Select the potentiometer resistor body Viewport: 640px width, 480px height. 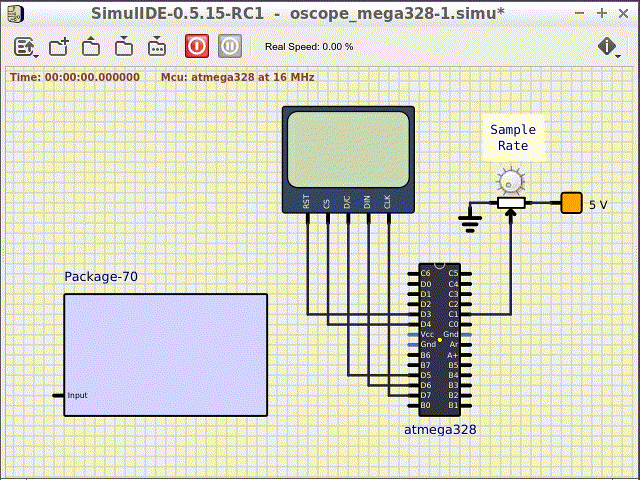coord(511,203)
